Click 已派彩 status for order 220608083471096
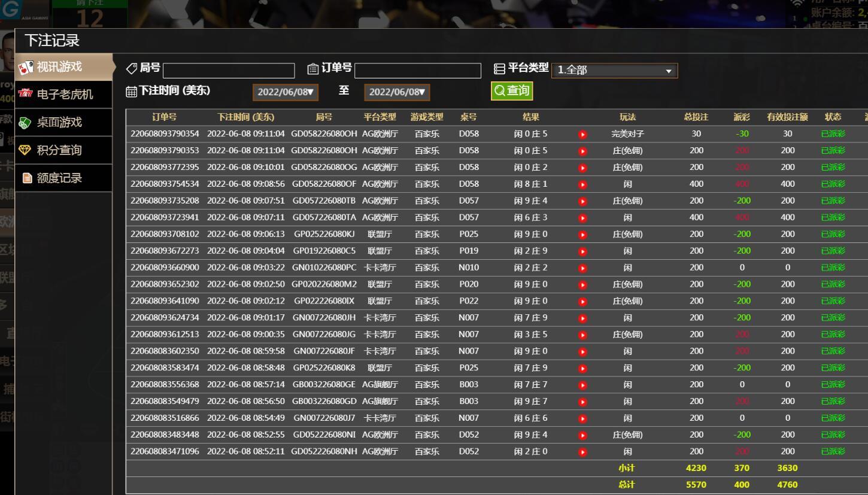 click(x=833, y=452)
